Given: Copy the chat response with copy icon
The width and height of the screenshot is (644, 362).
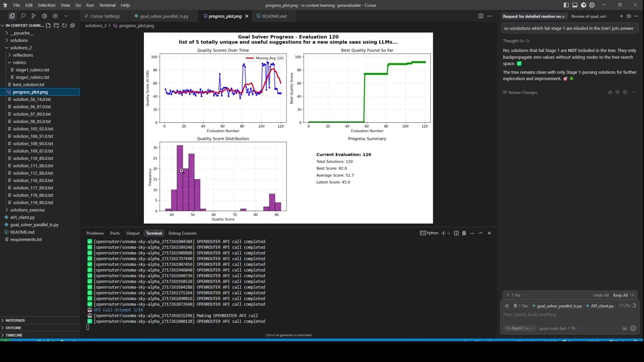Looking at the screenshot, I should (x=625, y=93).
